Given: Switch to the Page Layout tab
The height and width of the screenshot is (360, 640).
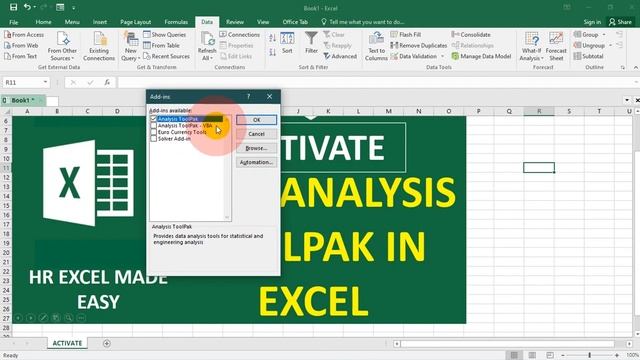Looking at the screenshot, I should click(136, 22).
